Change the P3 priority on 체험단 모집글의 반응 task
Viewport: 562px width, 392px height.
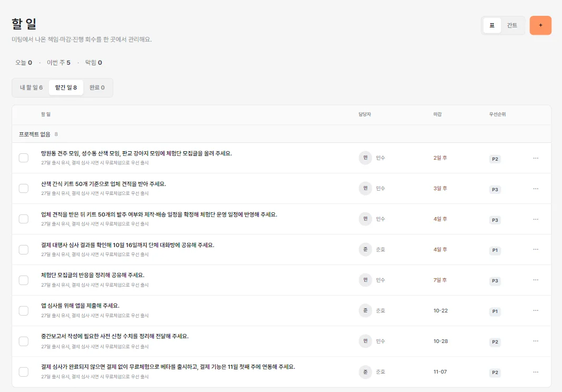(x=495, y=280)
